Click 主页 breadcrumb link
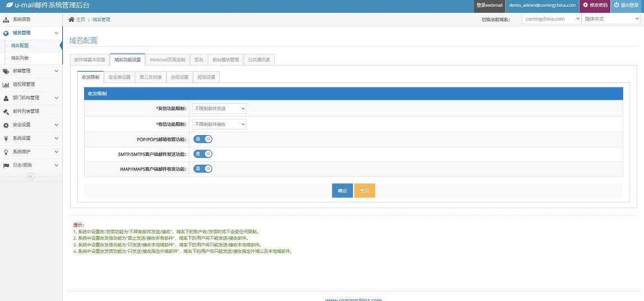This screenshot has width=644, height=301. click(81, 19)
